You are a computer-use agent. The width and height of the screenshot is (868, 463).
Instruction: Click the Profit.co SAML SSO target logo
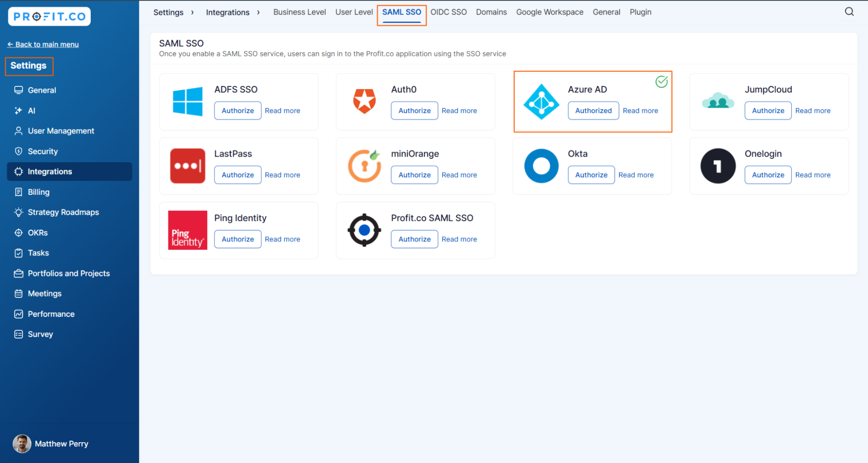(364, 230)
